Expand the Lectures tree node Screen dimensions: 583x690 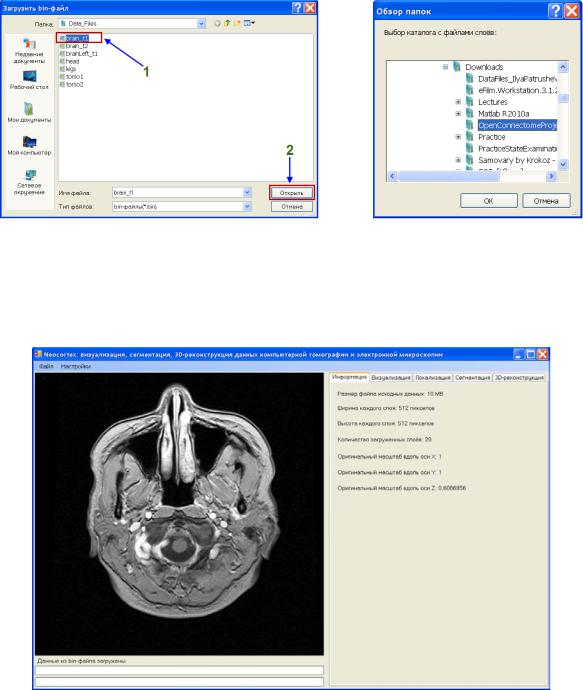[x=458, y=102]
